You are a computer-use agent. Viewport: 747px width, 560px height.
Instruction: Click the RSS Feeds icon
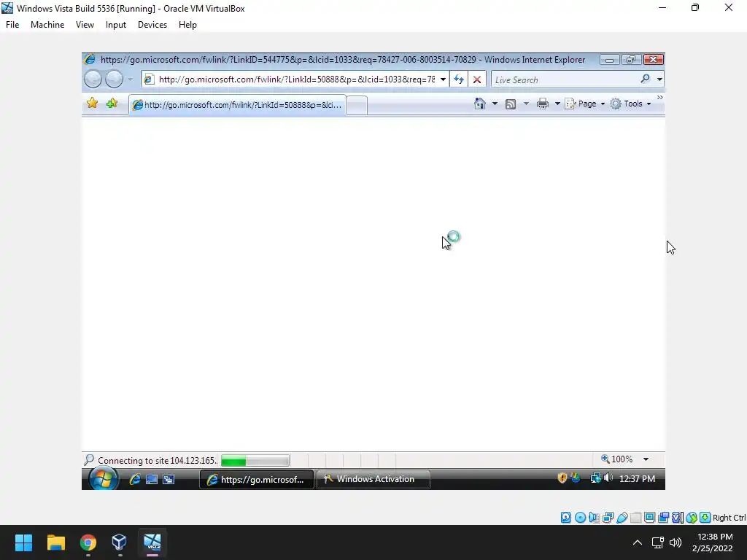pyautogui.click(x=510, y=104)
